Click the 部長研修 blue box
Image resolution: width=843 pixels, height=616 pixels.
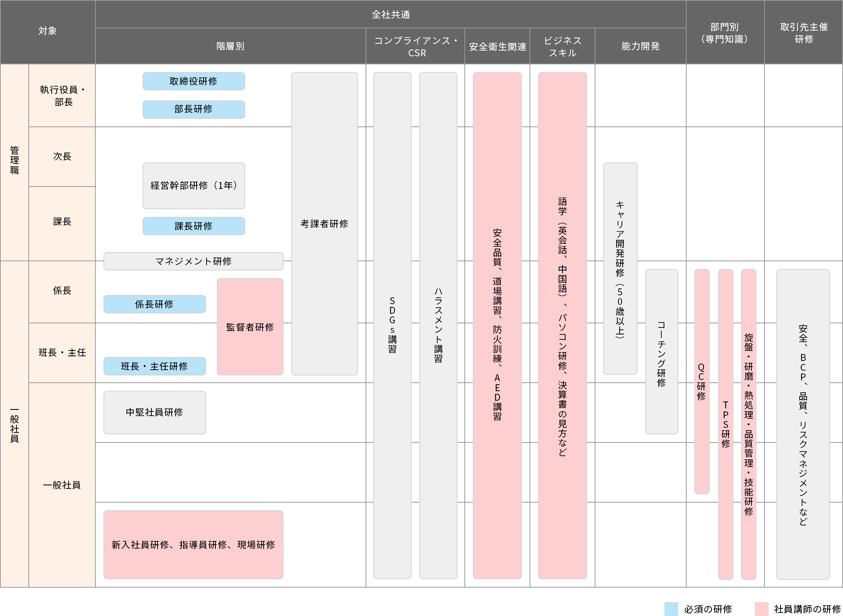coord(194,109)
